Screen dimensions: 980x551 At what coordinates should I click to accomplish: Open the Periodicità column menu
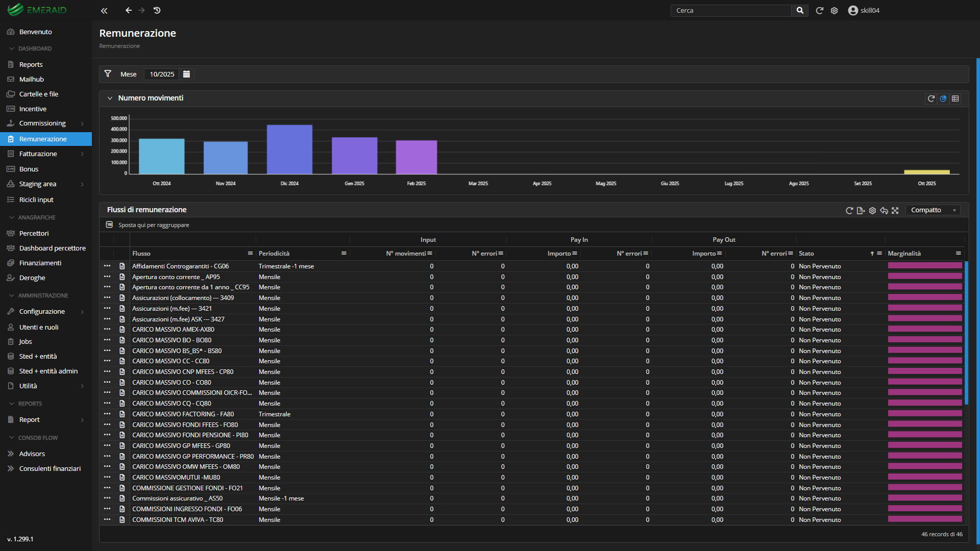click(x=344, y=254)
